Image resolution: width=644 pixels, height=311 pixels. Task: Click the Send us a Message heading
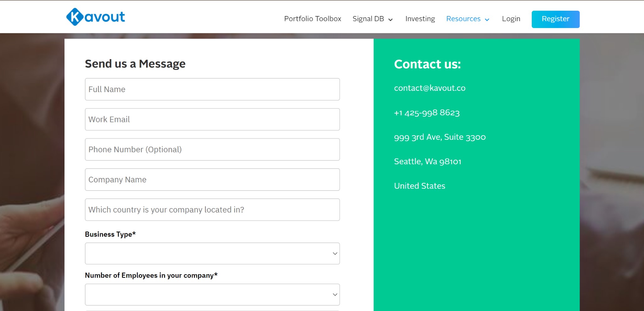[x=135, y=64]
